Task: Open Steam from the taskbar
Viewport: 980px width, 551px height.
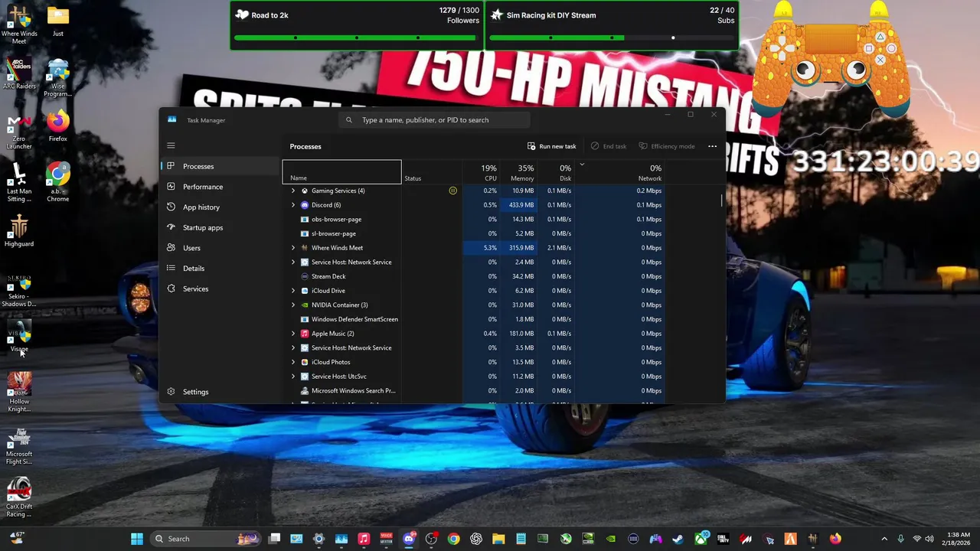Action: [x=678, y=539]
